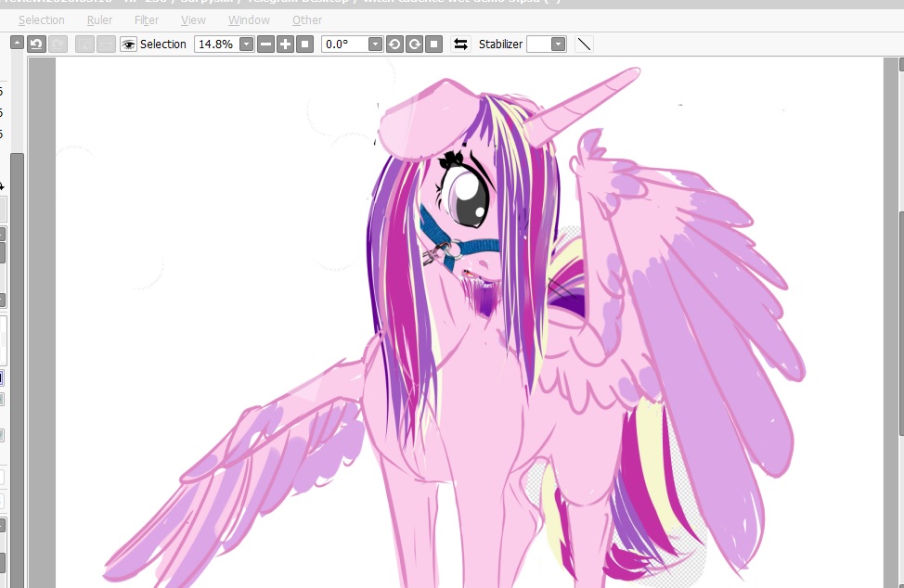Zoom out with the minus button
This screenshot has height=588, width=904.
[x=265, y=45]
